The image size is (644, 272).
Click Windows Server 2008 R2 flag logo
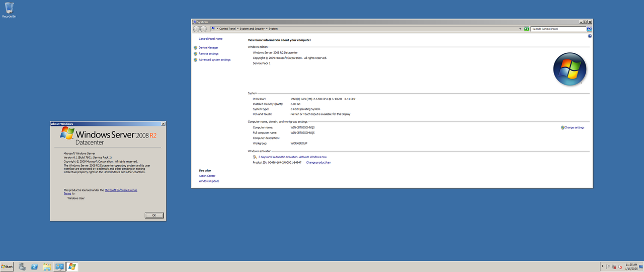pos(67,133)
